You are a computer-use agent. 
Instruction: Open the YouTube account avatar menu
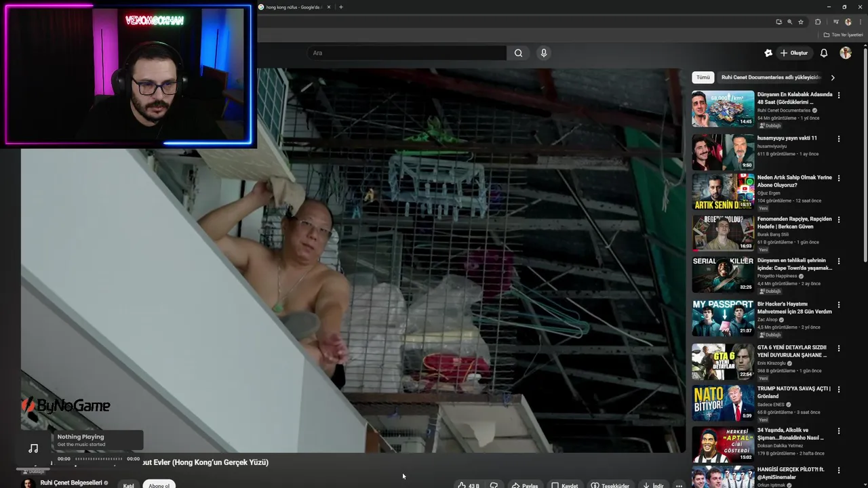(x=845, y=53)
